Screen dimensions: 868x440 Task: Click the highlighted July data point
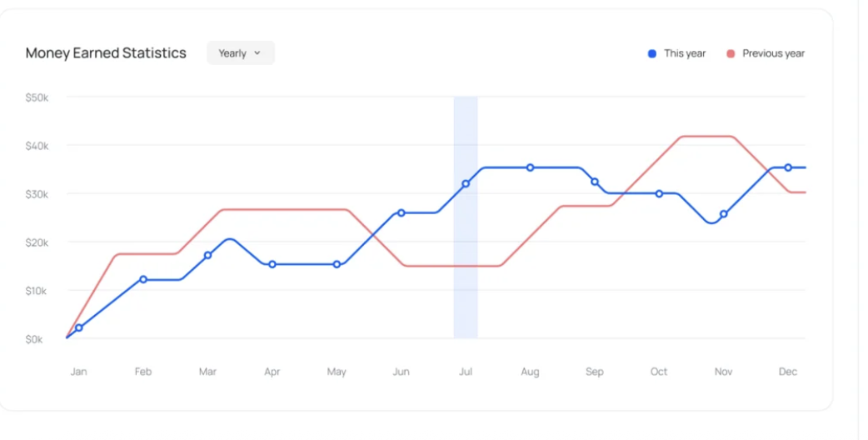point(466,183)
